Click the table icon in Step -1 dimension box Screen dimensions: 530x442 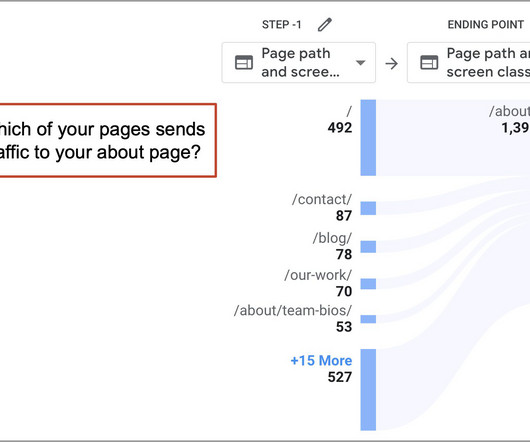click(x=244, y=63)
